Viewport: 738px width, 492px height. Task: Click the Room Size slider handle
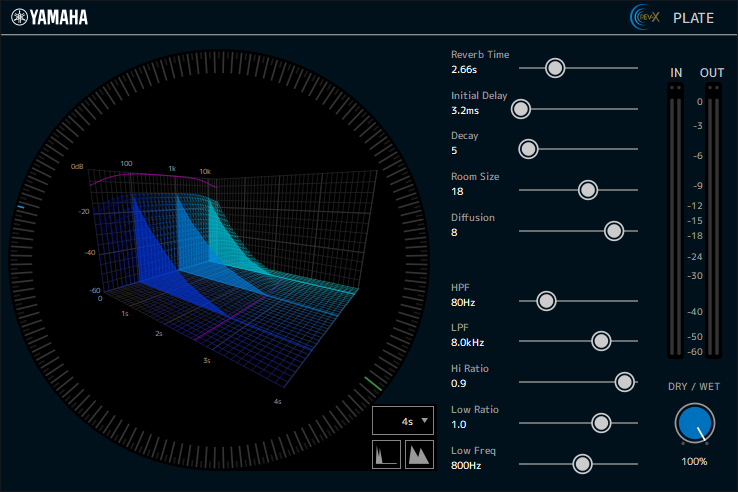coord(588,190)
